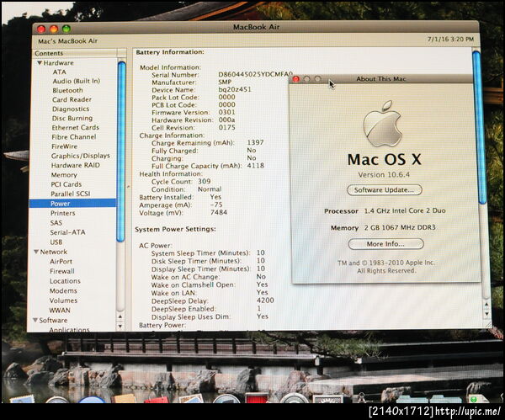Select Locations under Network
505x420 pixels.
point(65,281)
